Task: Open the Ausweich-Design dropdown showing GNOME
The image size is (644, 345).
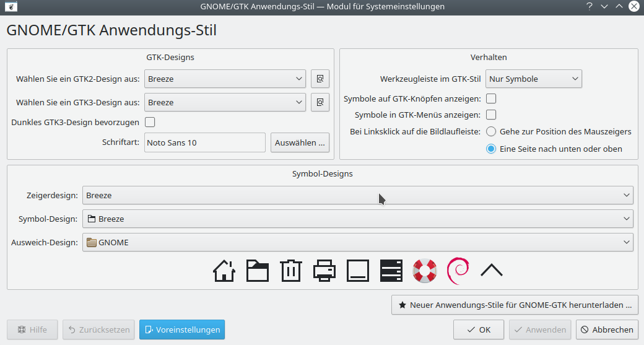Action: click(x=358, y=242)
